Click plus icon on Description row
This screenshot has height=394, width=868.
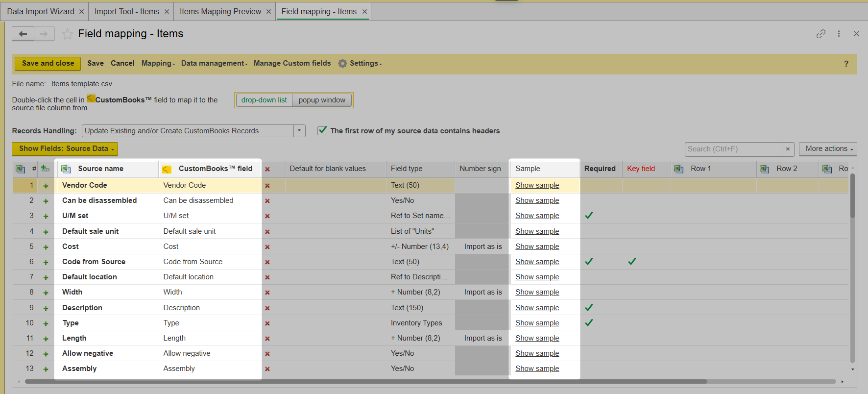point(46,308)
